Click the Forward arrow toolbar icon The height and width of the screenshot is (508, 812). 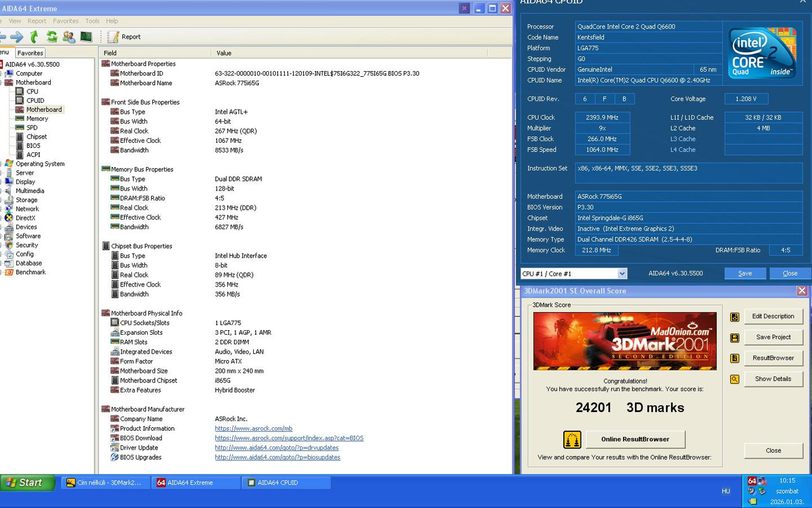[x=17, y=37]
